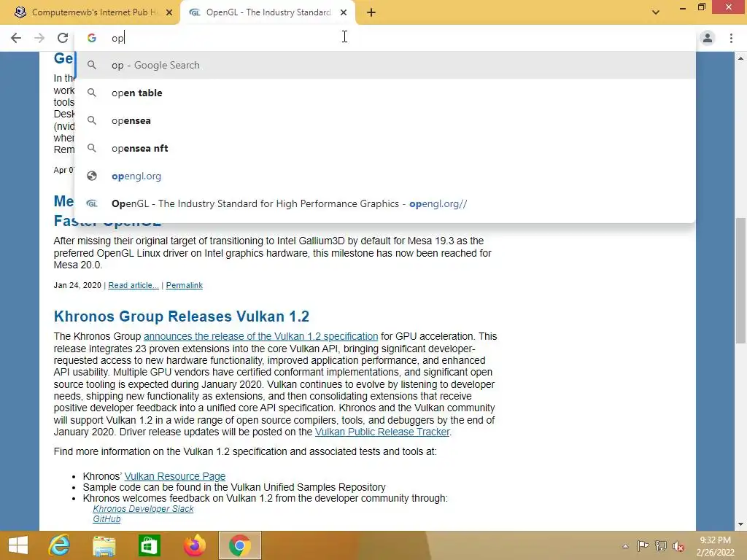This screenshot has height=560, width=747.
Task: Click the GL favicon in the suggestion list
Action: pos(92,203)
